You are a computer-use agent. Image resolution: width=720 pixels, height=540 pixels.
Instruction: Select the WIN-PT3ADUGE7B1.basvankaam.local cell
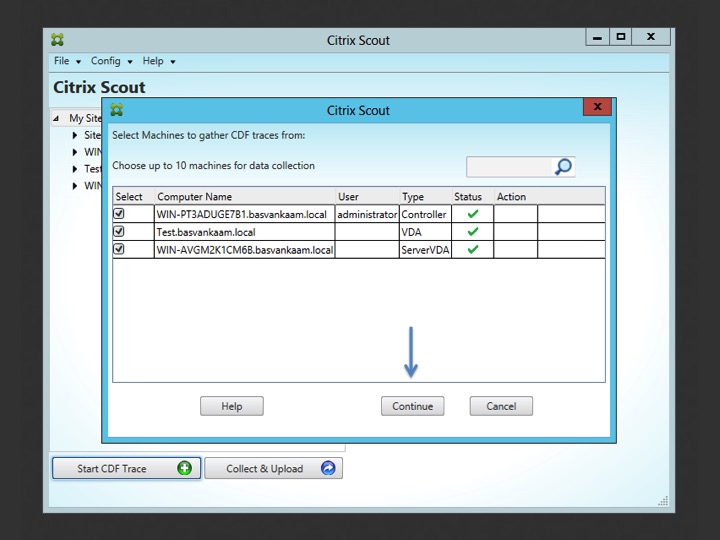point(245,214)
